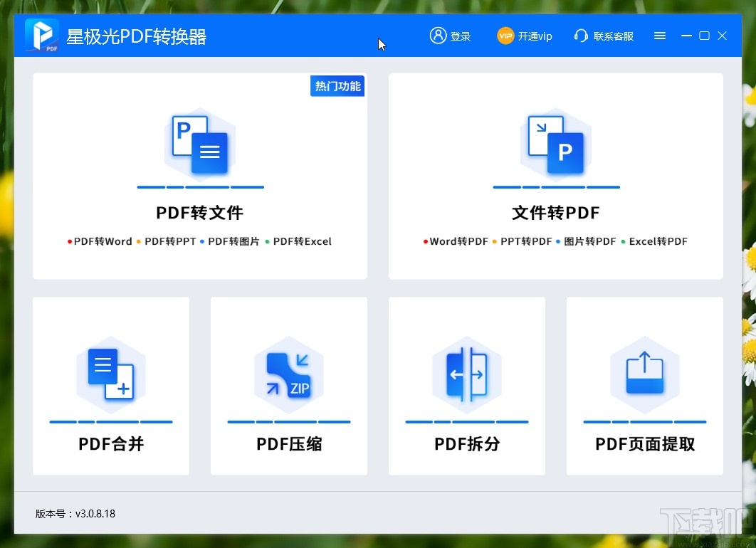Select the PDF转Excel feature link
This screenshot has width=756, height=548.
tap(302, 241)
